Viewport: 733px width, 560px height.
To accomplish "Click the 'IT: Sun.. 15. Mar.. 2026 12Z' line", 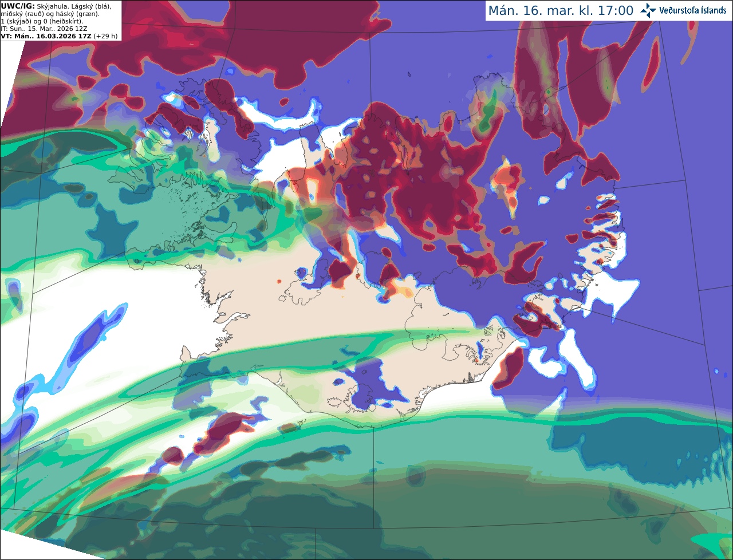I will pos(44,29).
